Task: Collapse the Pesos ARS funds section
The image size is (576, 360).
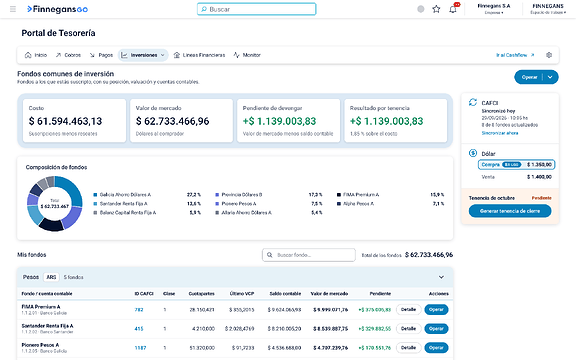Action: (x=441, y=277)
